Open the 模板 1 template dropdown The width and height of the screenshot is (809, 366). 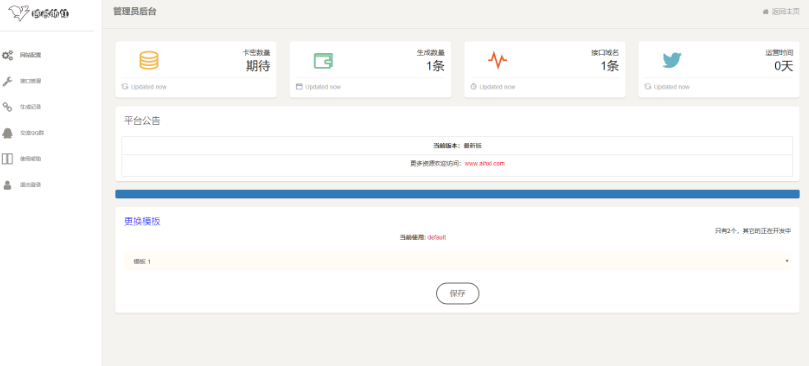(457, 261)
